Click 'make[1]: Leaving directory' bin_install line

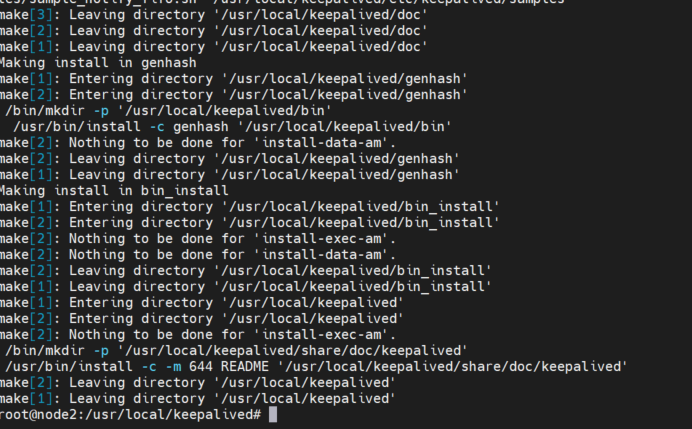point(245,286)
